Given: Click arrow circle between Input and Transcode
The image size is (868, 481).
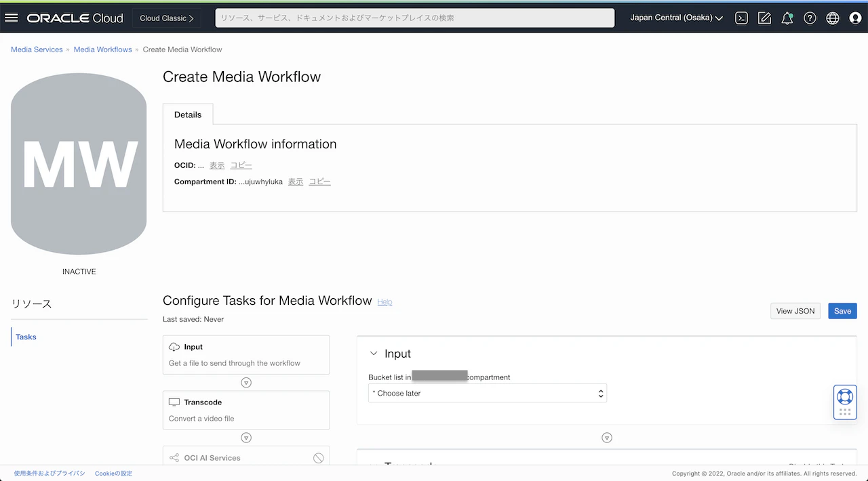Looking at the screenshot, I should 247,383.
